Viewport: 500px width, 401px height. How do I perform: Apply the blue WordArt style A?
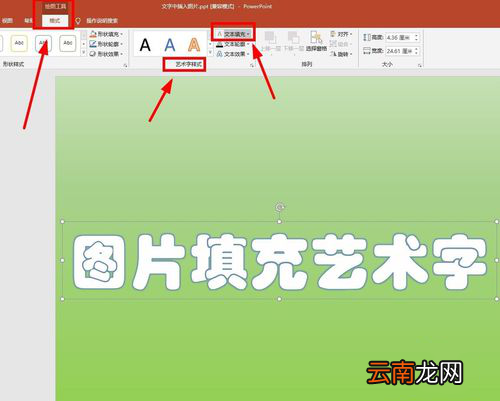[x=170, y=45]
